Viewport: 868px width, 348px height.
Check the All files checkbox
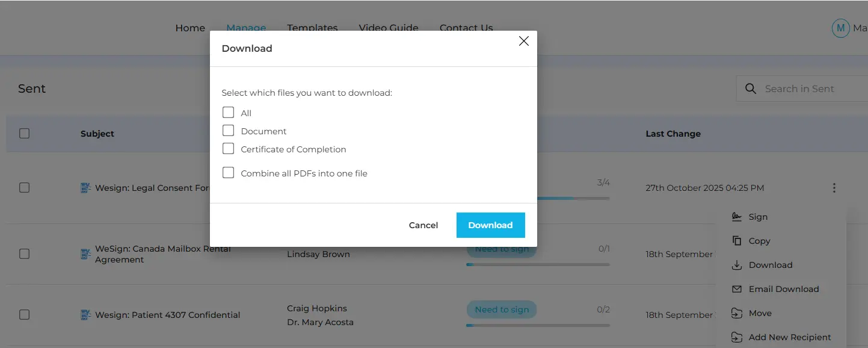click(x=228, y=113)
